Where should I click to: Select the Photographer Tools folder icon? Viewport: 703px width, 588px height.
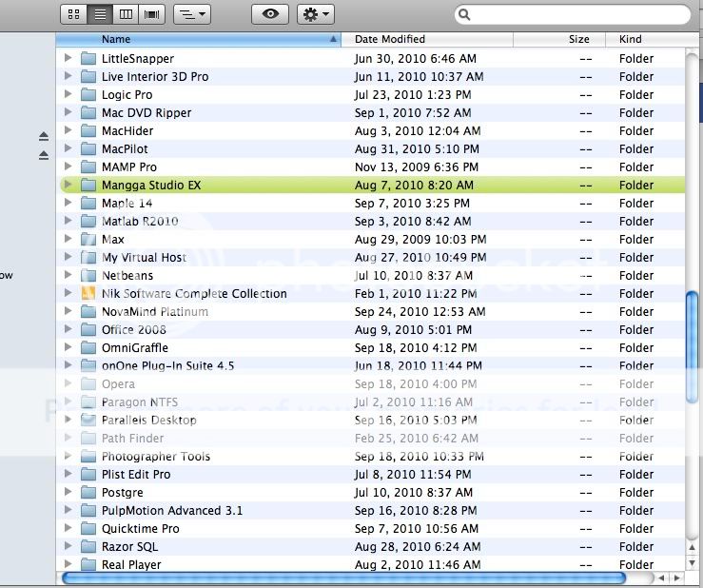[x=88, y=456]
